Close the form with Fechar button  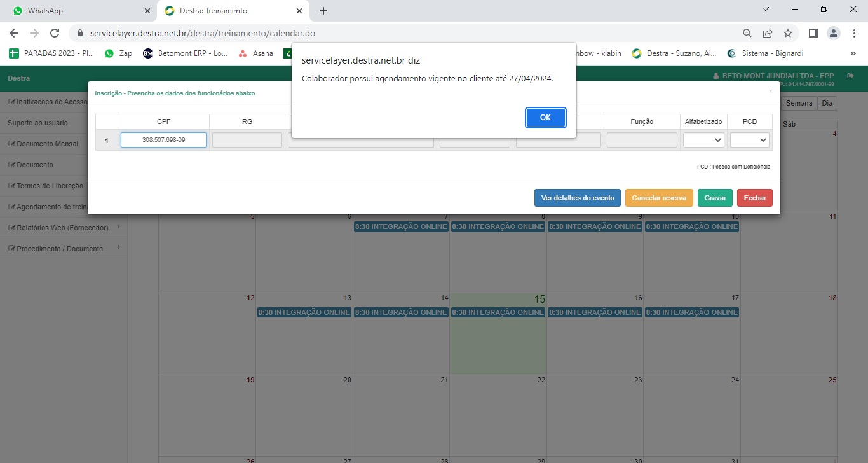click(755, 198)
